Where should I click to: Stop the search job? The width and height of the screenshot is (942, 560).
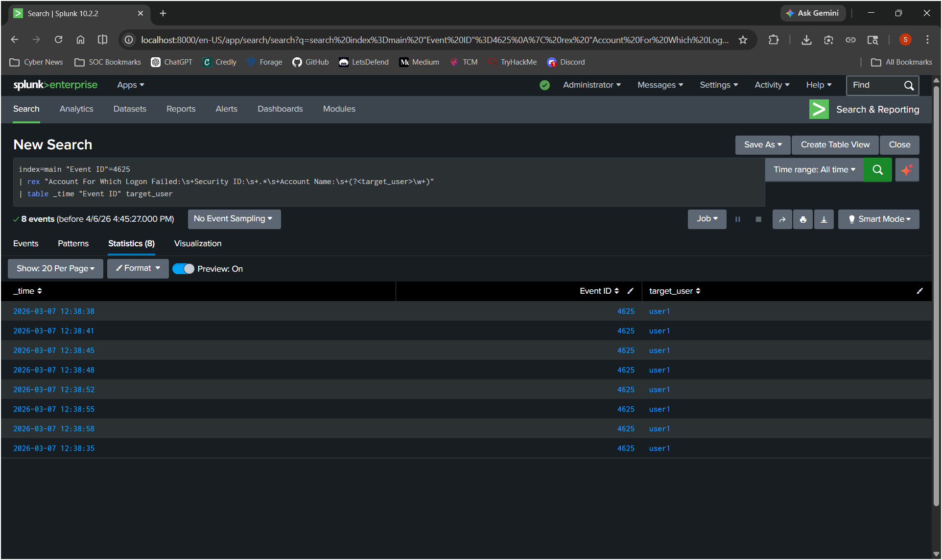click(x=758, y=219)
